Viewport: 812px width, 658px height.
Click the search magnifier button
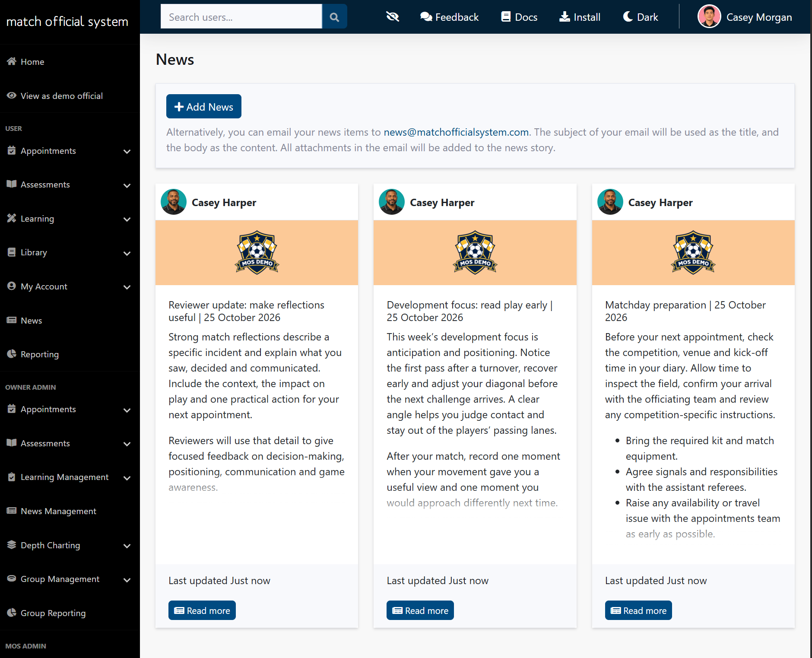coord(334,17)
